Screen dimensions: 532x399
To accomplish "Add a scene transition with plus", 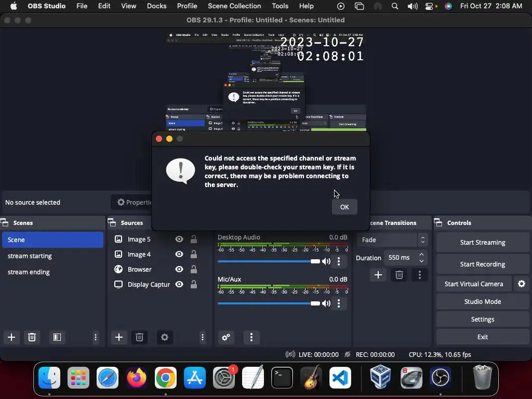I will (x=378, y=275).
